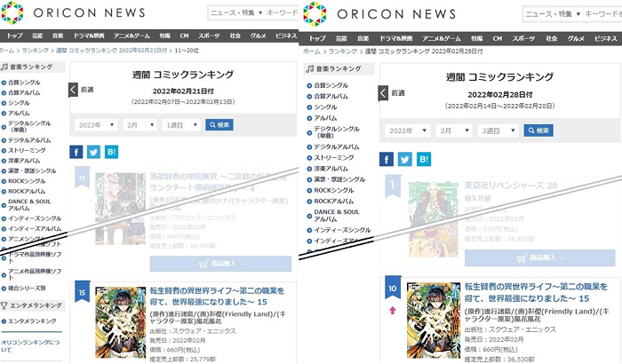Open the month 2月 dropdown on Feb 21 page
Image resolution: width=622 pixels, height=364 pixels.
[140, 125]
